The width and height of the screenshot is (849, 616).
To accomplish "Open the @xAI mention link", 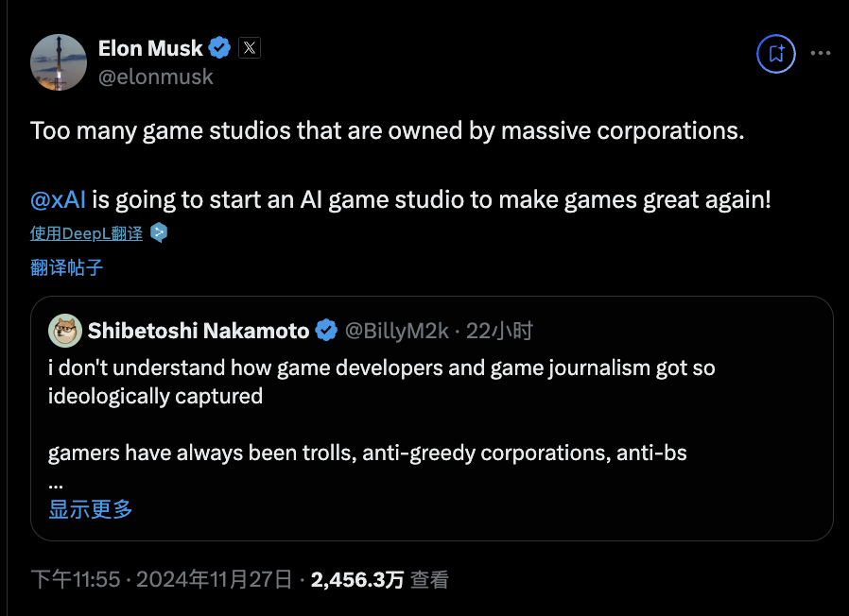I will [x=58, y=199].
